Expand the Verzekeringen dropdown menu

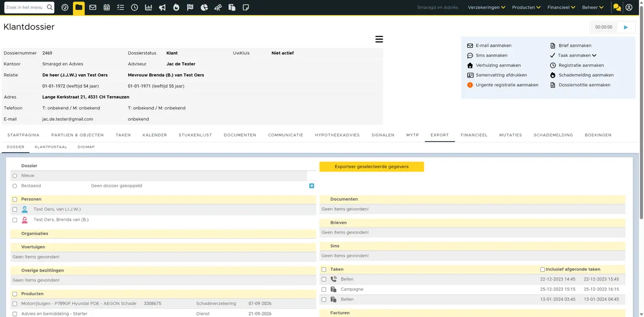487,8
